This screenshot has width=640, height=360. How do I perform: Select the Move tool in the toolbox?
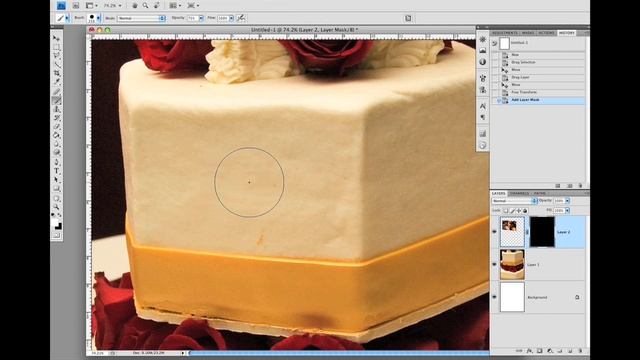point(57,38)
